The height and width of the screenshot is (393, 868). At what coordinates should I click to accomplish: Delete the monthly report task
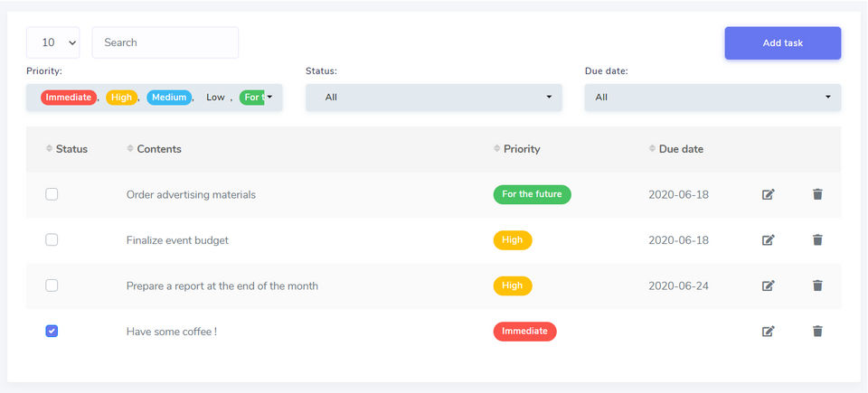[x=817, y=285]
